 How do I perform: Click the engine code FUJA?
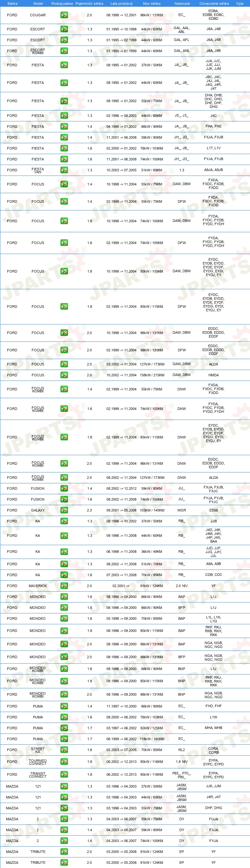(x=214, y=819)
